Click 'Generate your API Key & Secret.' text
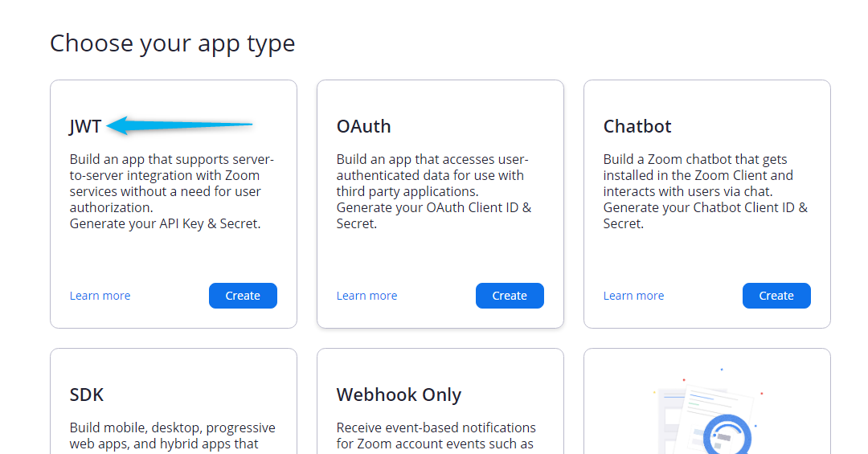The height and width of the screenshot is (454, 868). pyautogui.click(x=165, y=223)
